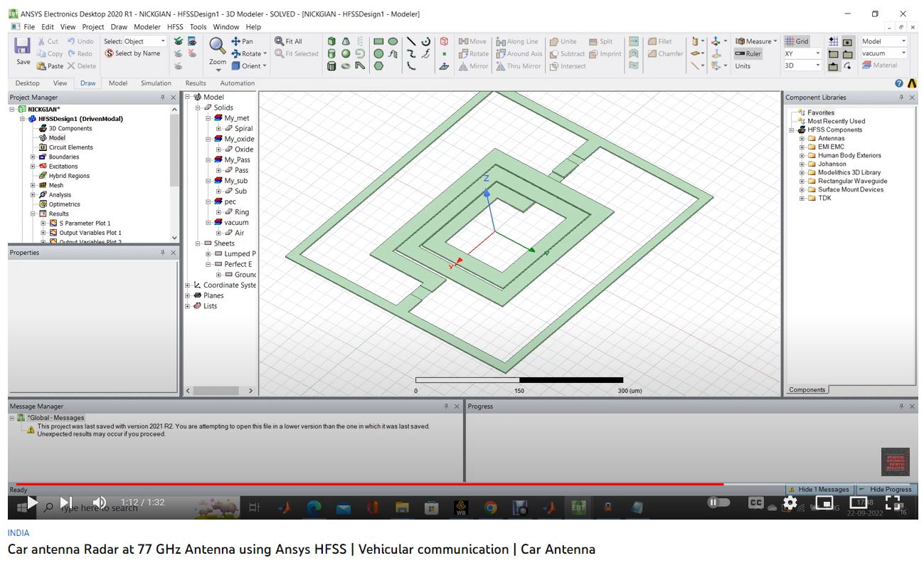Draw a regular polygon sheet
The height and width of the screenshot is (563, 924).
[x=378, y=66]
